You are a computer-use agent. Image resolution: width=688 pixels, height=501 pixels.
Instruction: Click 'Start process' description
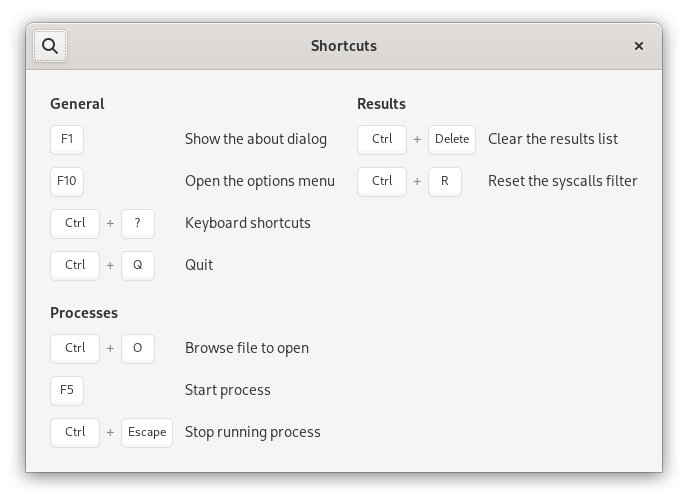[x=228, y=390]
